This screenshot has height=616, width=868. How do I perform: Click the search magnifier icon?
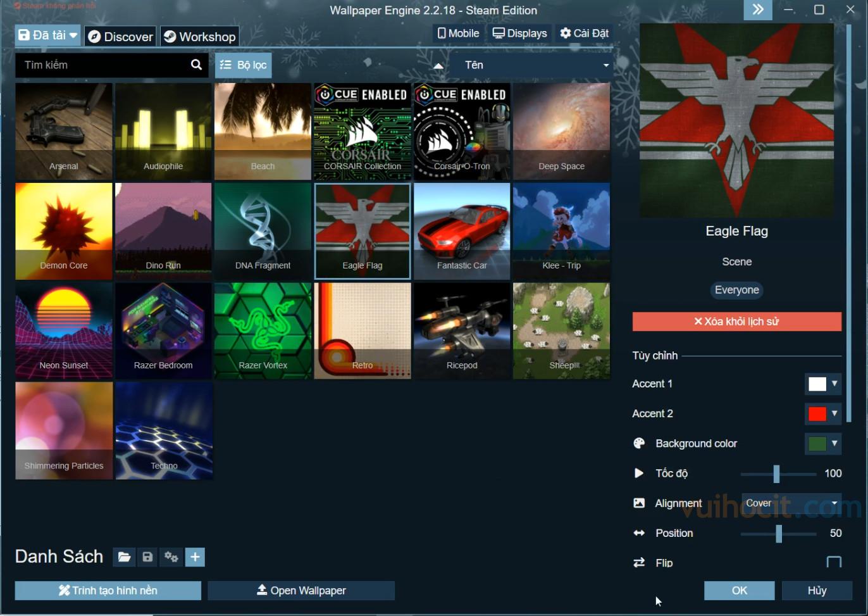click(x=196, y=65)
